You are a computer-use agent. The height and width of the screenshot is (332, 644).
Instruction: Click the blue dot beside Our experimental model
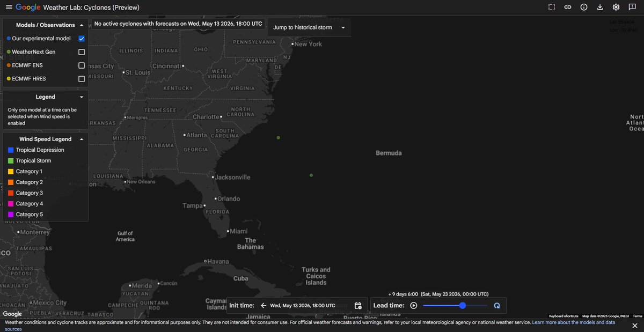9,39
